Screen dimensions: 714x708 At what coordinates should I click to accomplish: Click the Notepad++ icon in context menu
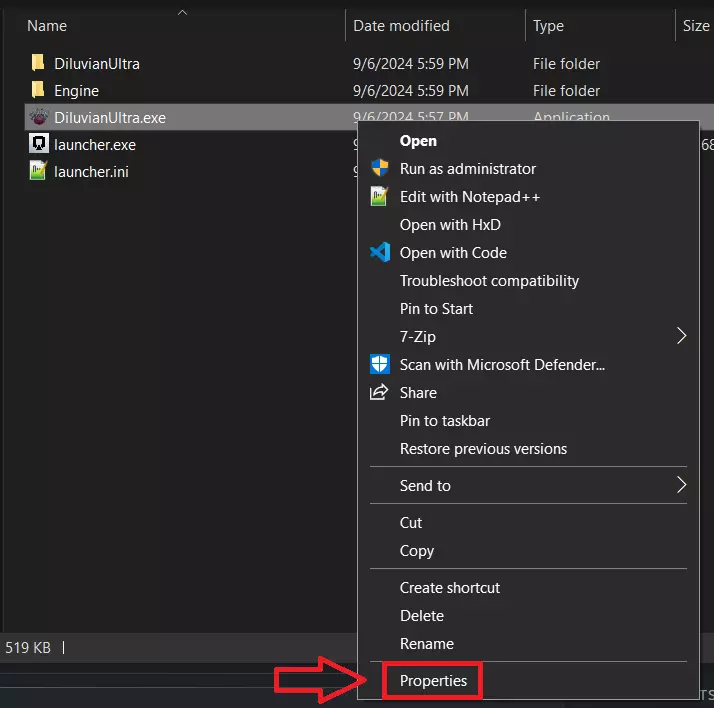[379, 197]
